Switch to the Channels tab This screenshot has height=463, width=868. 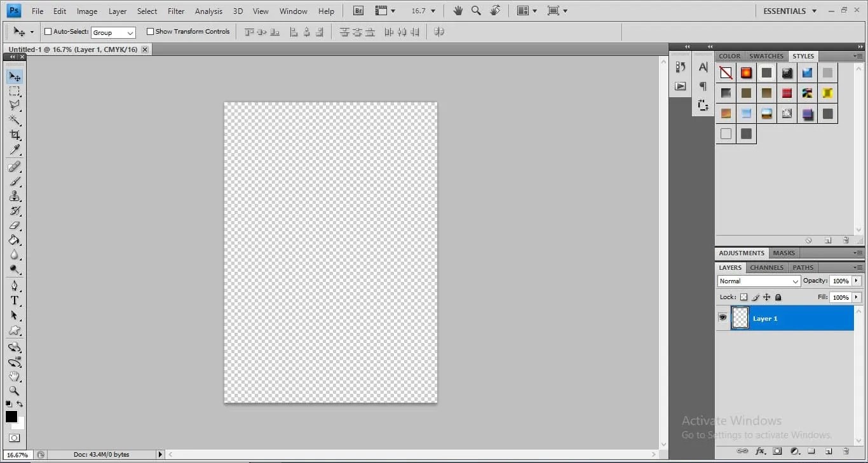coord(766,267)
